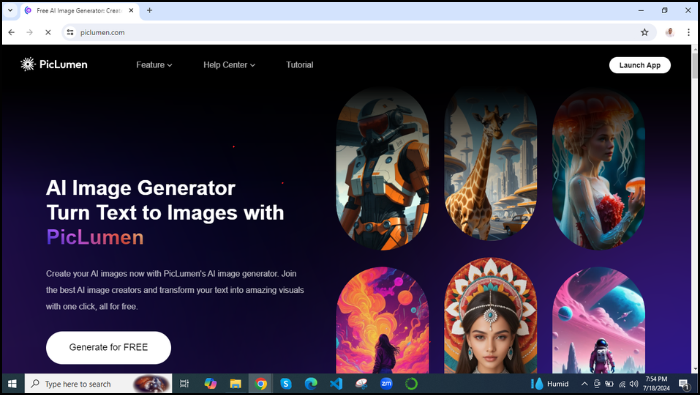This screenshot has width=700, height=395.
Task: Click the browser forward arrow
Action: (29, 32)
